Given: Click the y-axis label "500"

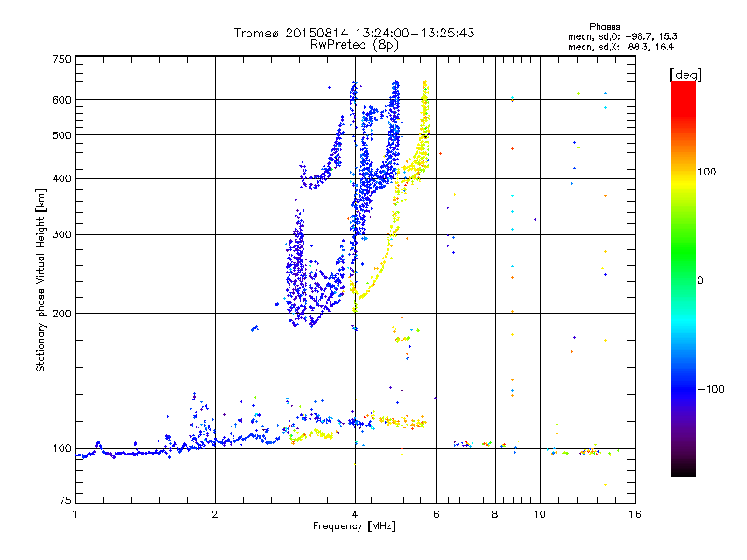Looking at the screenshot, I should click(x=62, y=135).
